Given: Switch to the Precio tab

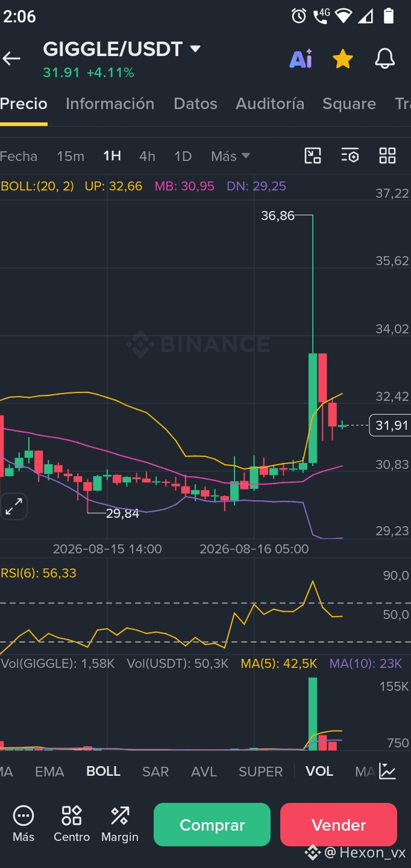Looking at the screenshot, I should (24, 104).
